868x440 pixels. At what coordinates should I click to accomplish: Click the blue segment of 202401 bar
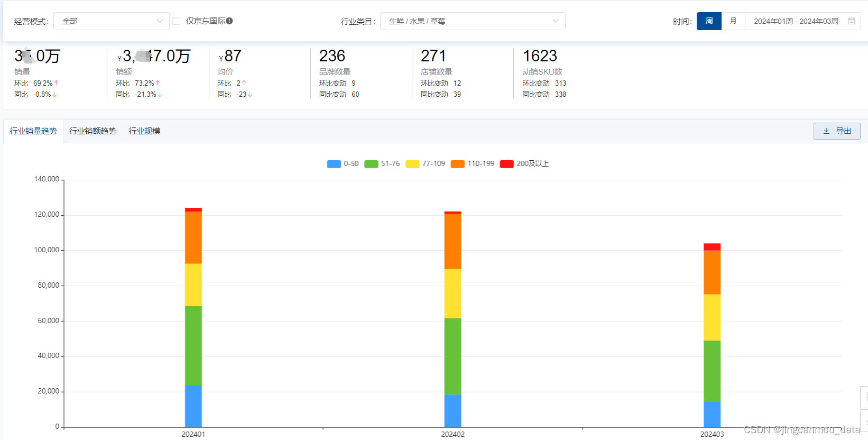tap(193, 406)
